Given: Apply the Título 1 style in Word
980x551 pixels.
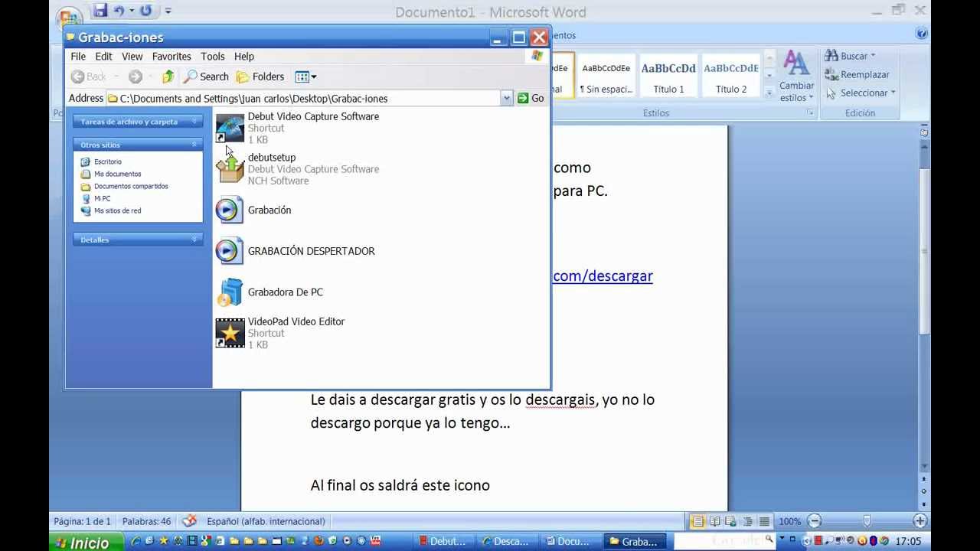Looking at the screenshot, I should click(668, 76).
